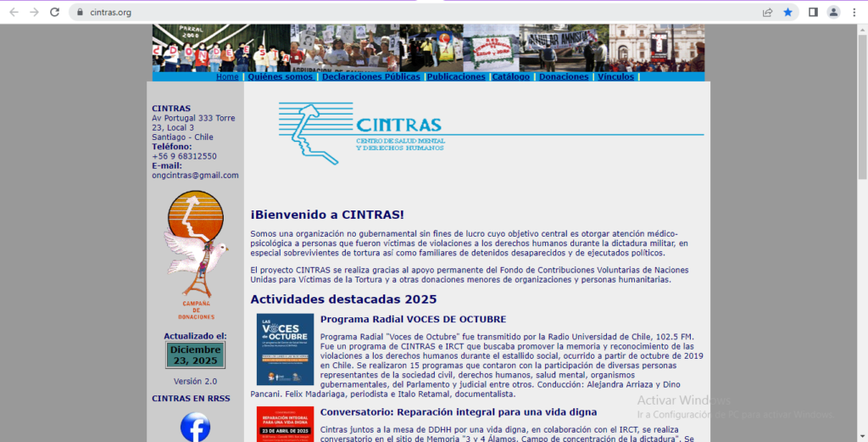This screenshot has width=868, height=442.
Task: Click the Av Portugal 333 address line
Action: (194, 119)
